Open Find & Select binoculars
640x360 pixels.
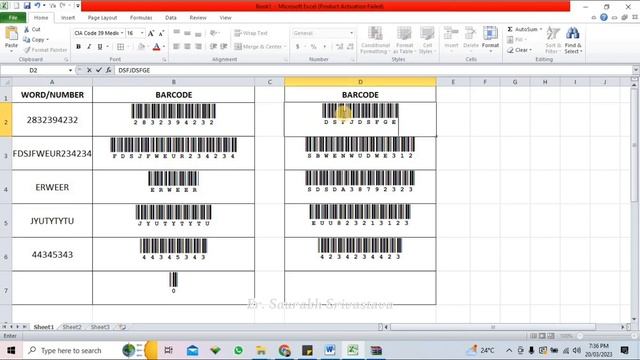coord(573,40)
